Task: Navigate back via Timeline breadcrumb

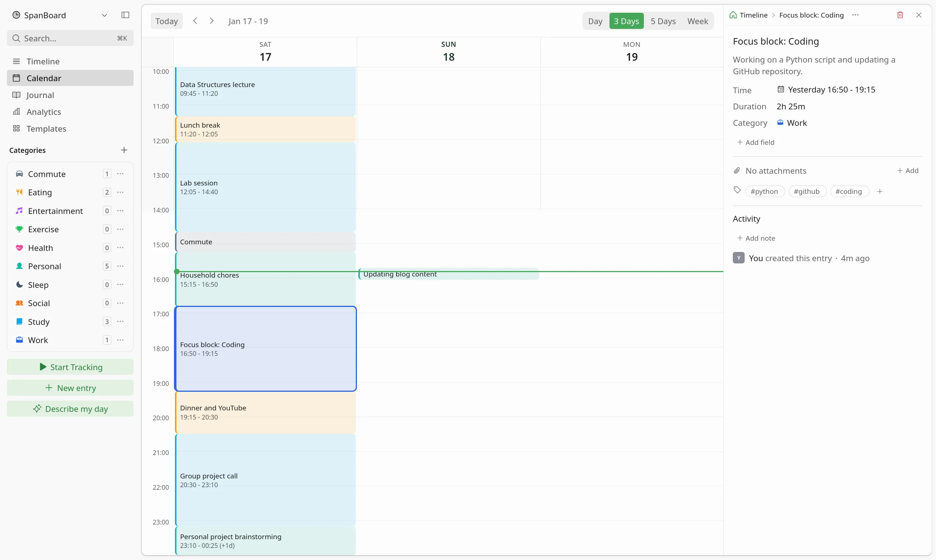Action: coord(753,15)
